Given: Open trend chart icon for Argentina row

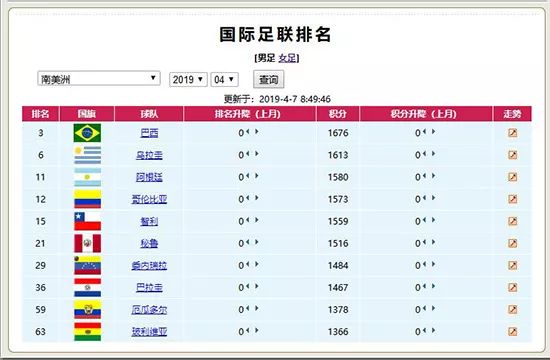Looking at the screenshot, I should (512, 177).
